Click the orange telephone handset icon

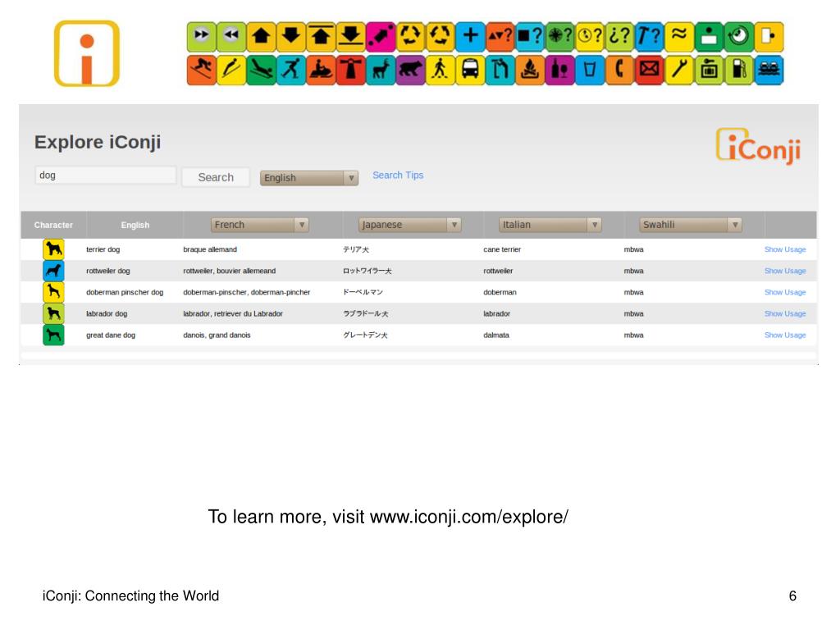point(620,70)
